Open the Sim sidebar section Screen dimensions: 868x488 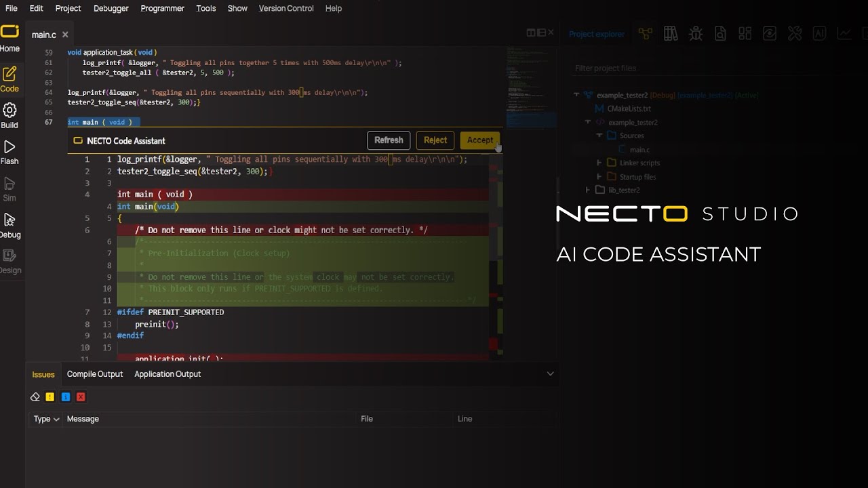[9, 189]
